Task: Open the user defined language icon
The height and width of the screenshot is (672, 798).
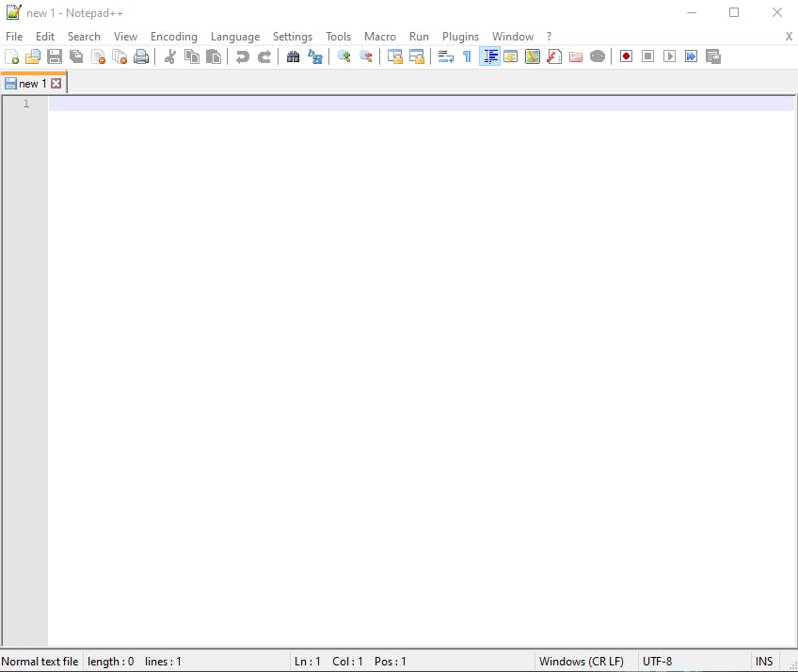Action: (510, 56)
